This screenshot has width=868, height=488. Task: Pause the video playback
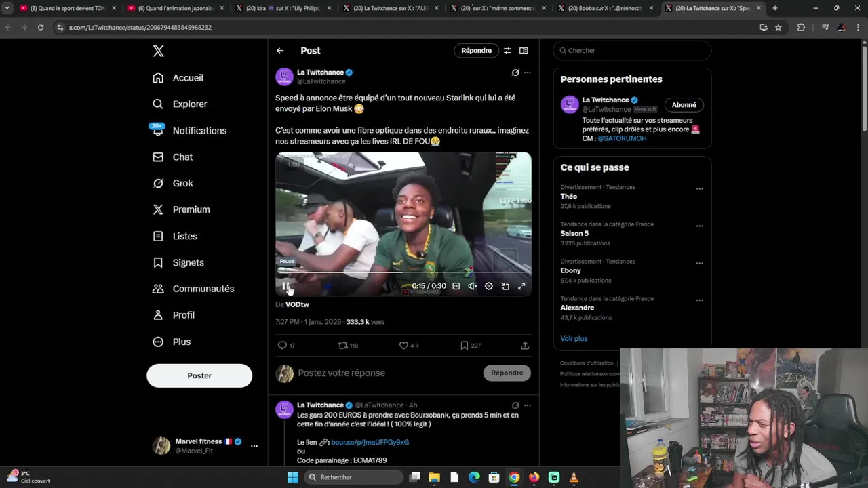tap(285, 287)
